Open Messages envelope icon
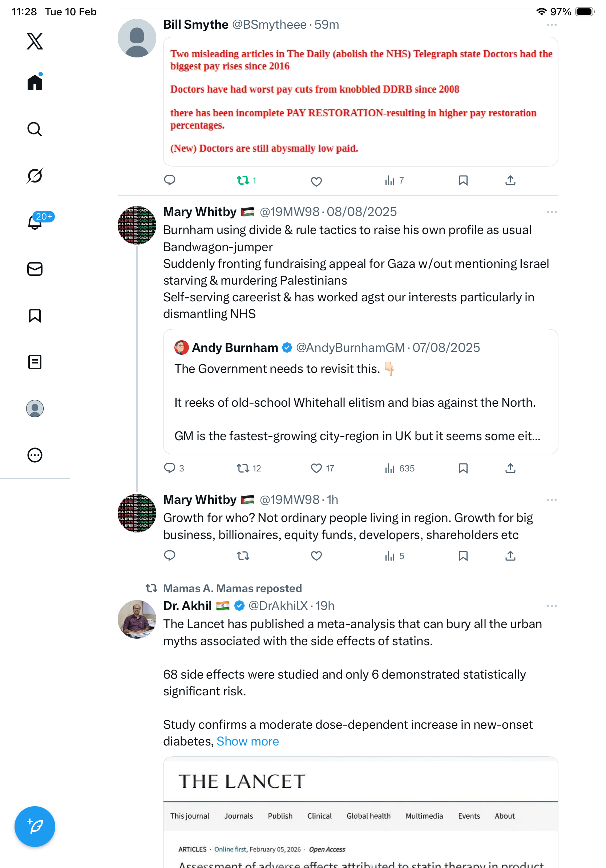 35,269
